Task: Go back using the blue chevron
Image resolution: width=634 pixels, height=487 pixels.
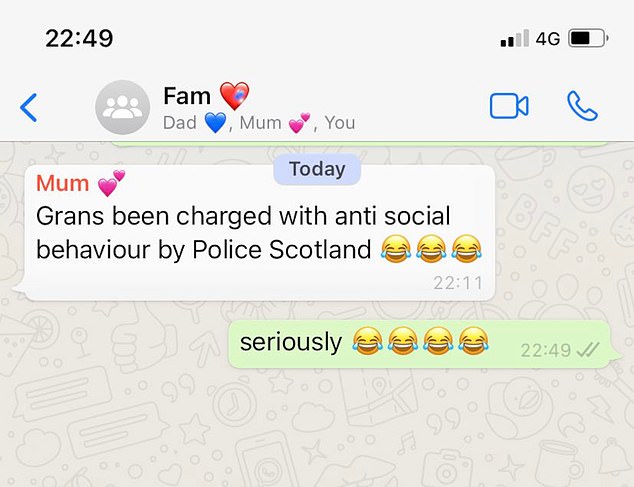Action: tap(29, 107)
